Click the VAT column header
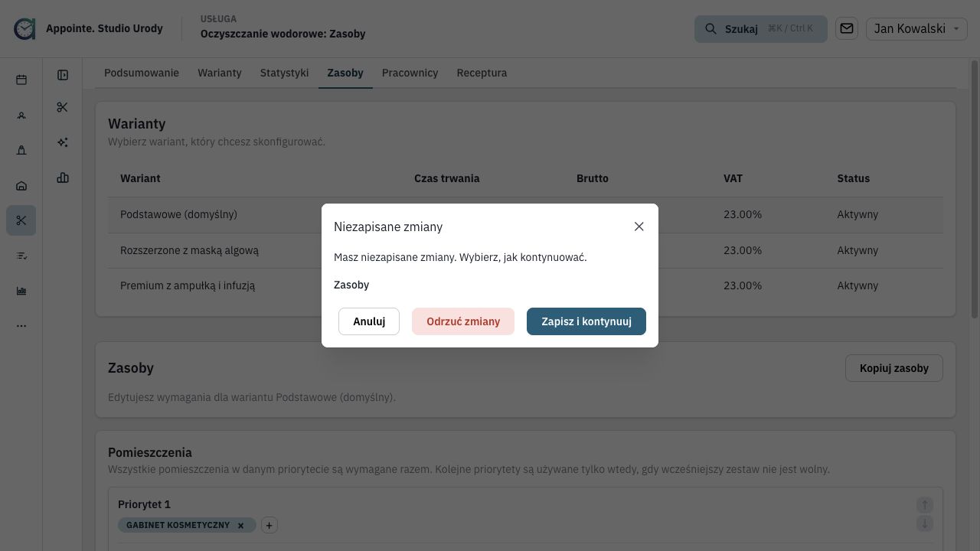This screenshot has width=980, height=551. pos(733,178)
